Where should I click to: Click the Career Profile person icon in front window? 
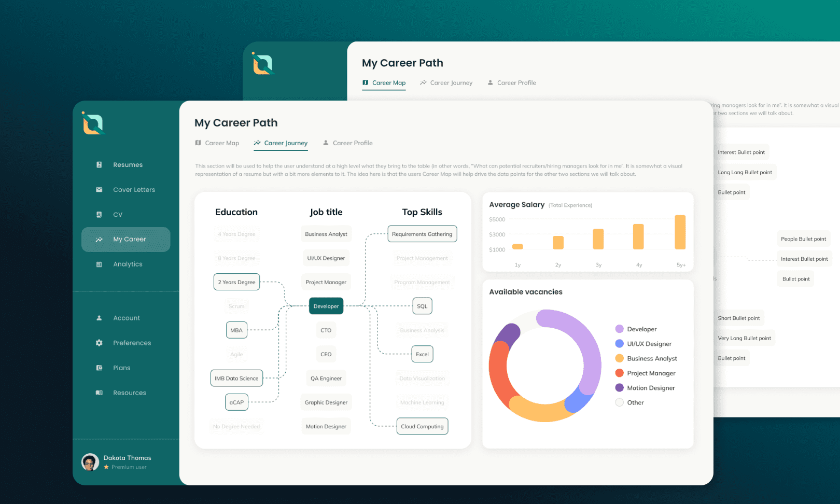click(x=326, y=143)
